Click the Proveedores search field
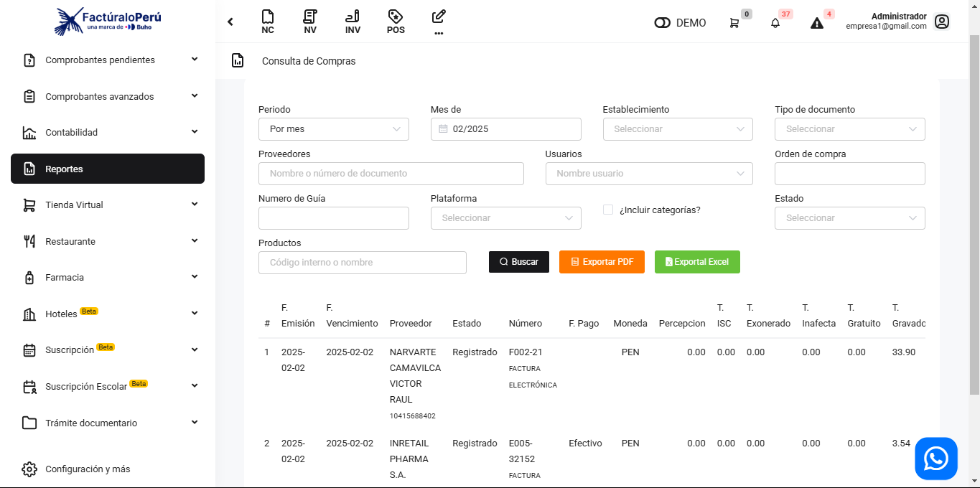Screen dimensions: 980x488 coord(391,174)
